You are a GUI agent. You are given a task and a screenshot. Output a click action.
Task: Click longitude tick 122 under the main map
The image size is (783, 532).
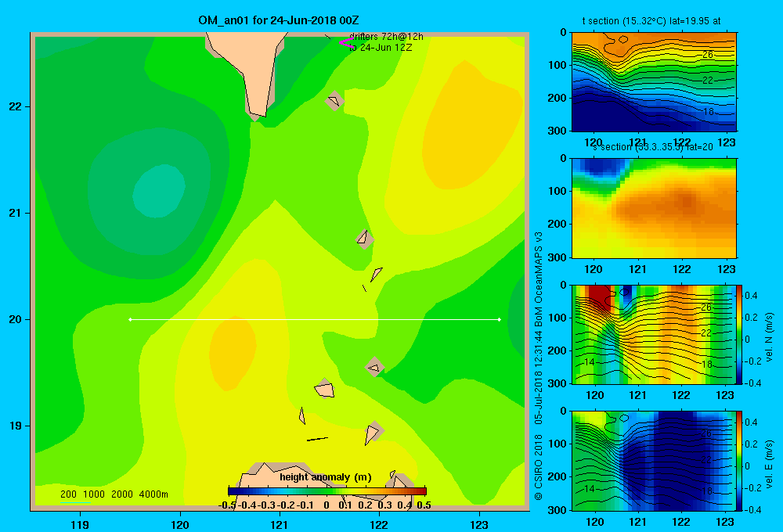coord(379,524)
